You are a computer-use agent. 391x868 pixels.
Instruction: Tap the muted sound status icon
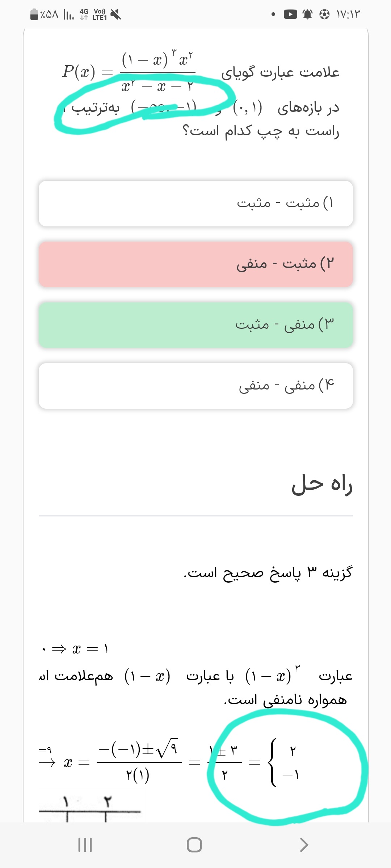tap(116, 14)
